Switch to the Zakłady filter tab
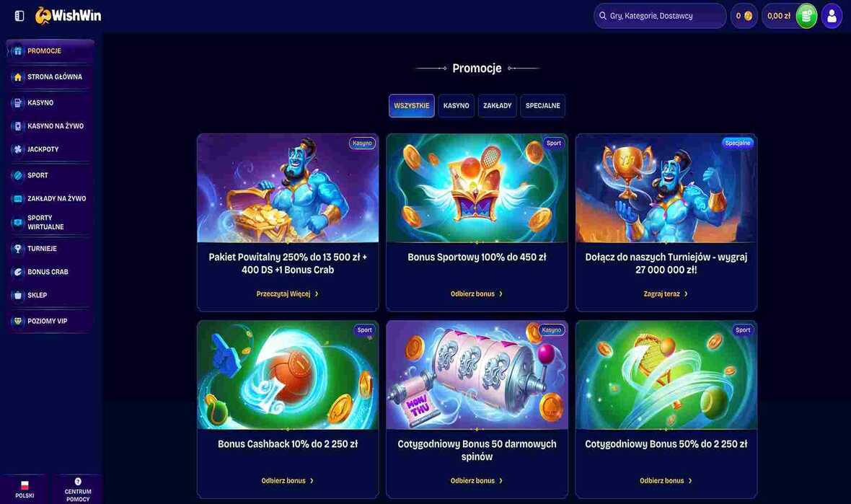 click(x=497, y=106)
